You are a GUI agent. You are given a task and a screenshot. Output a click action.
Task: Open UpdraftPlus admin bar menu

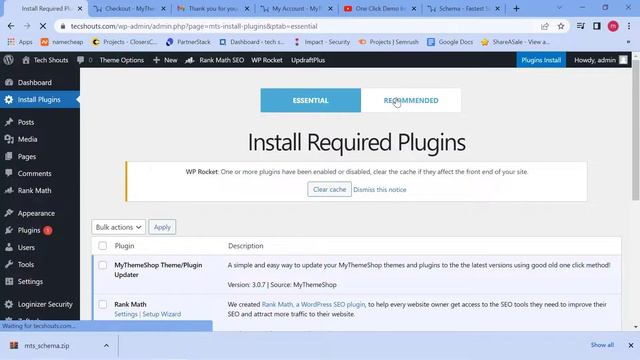tap(308, 60)
